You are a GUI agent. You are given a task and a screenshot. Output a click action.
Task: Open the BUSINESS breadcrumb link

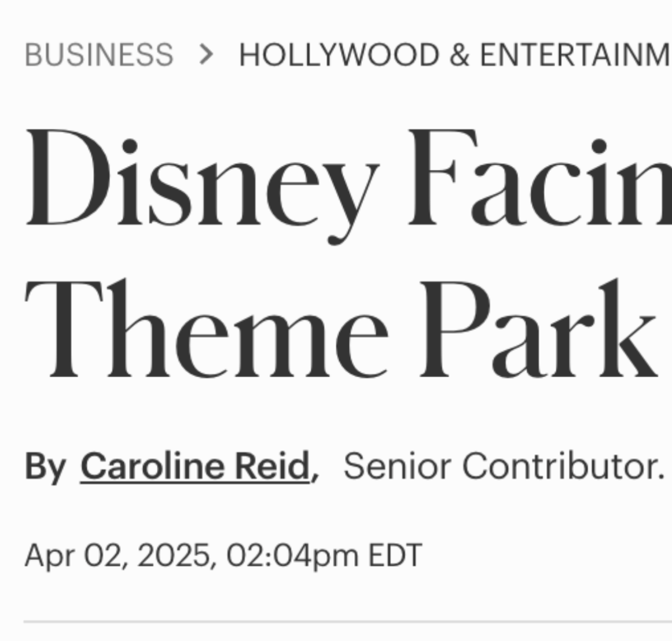point(99,56)
